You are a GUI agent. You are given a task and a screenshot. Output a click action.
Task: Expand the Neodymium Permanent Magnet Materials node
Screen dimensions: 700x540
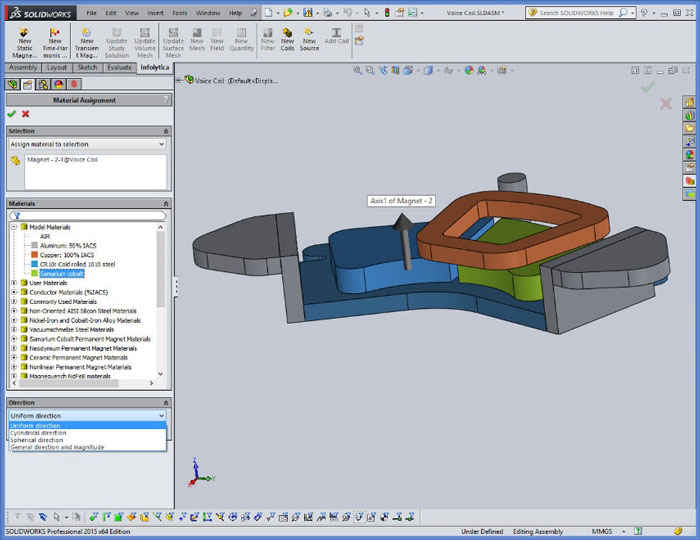13,348
